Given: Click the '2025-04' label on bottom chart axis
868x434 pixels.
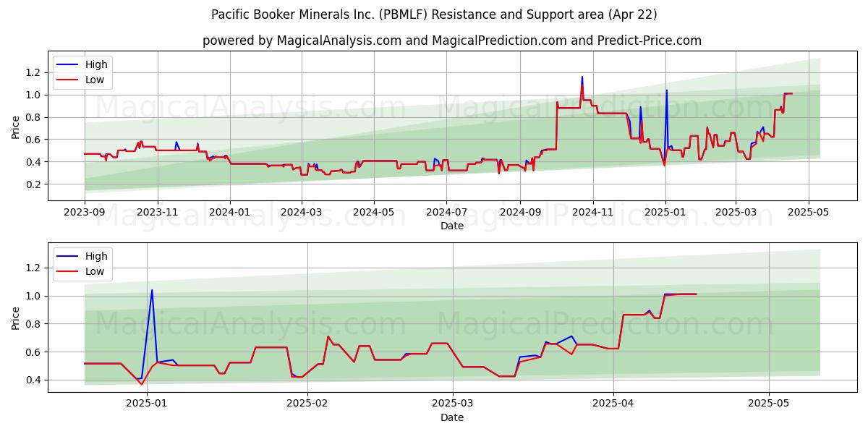Looking at the screenshot, I should point(613,404).
